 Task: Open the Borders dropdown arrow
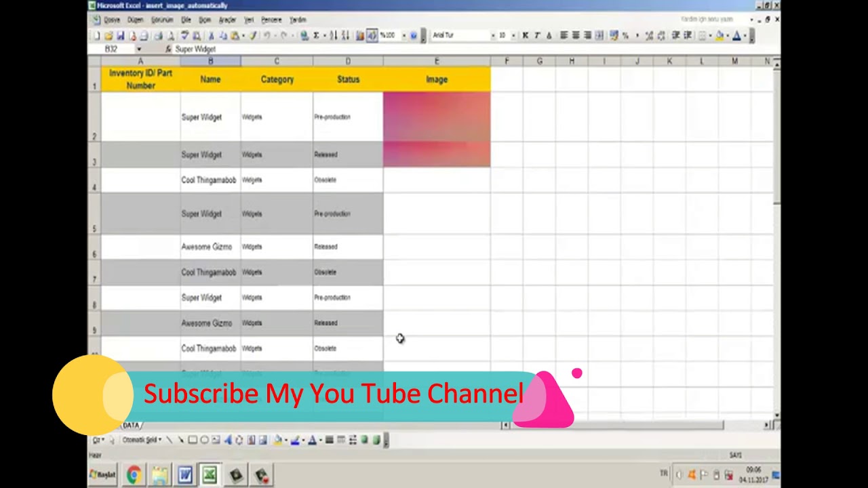point(710,35)
